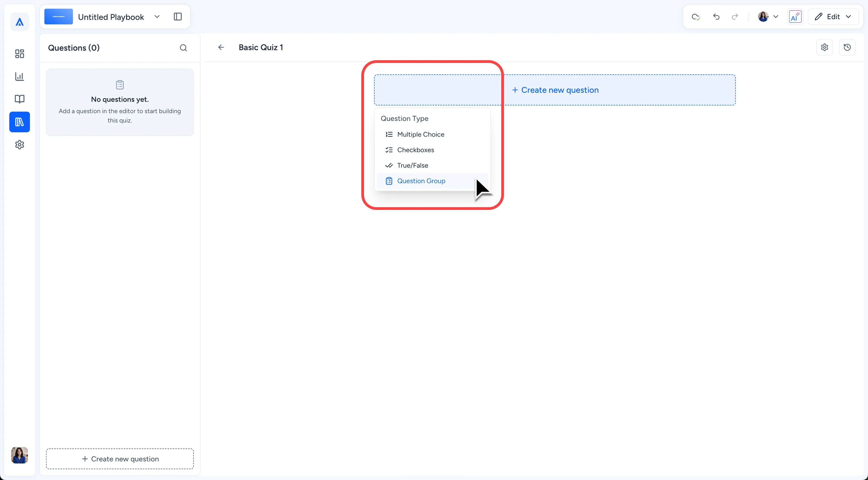
Task: Go back using the left arrow
Action: [x=221, y=47]
